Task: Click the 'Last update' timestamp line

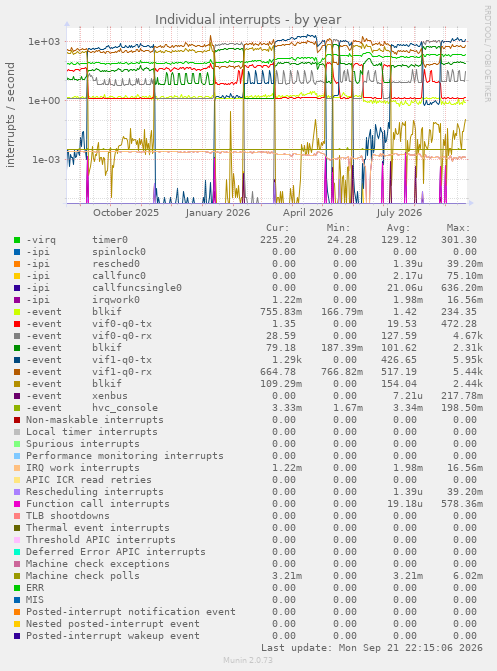Action: 372,647
